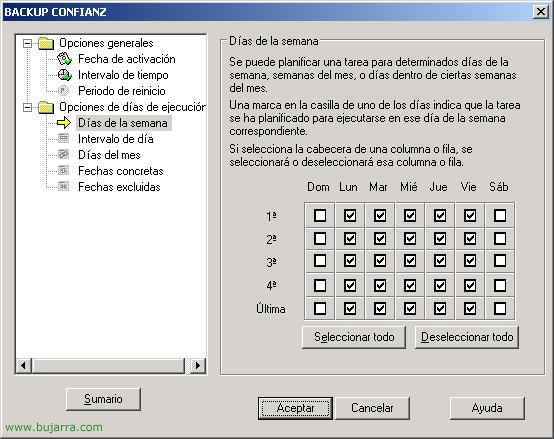Click the tree panel's right scroll arrow

pos(198,365)
